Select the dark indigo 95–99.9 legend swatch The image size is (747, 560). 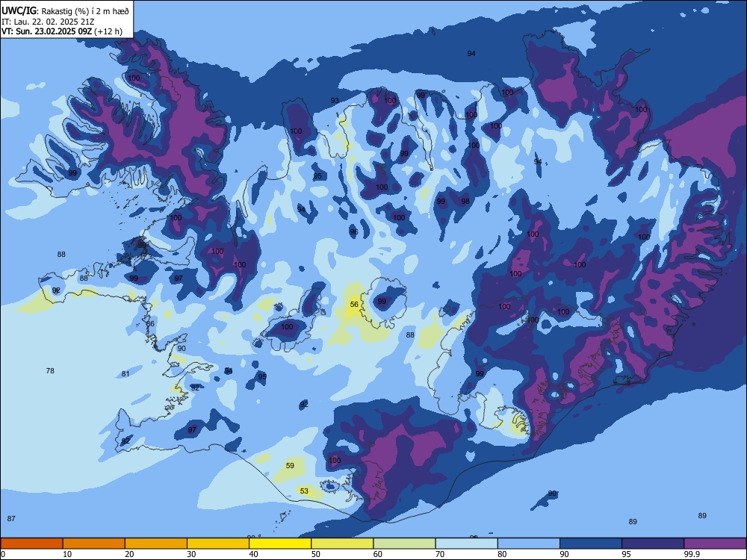coord(653,544)
